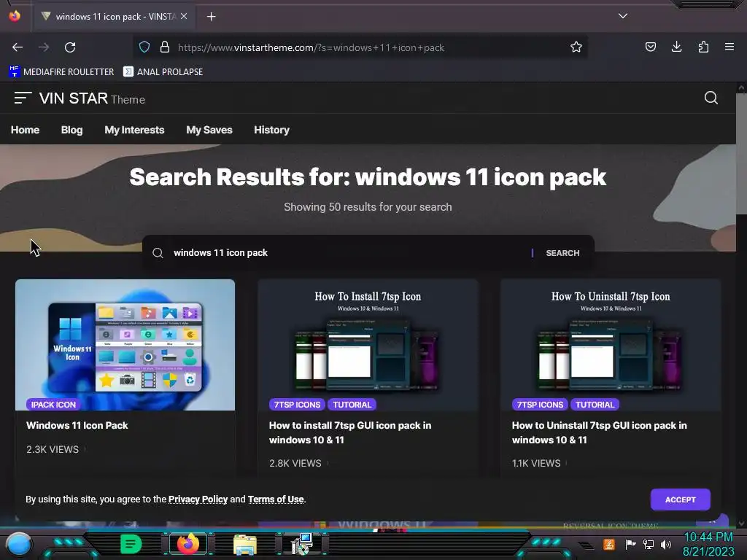Screen dimensions: 747x560
Task: Click TUTORIAL tag on uninstall post
Action: [595, 405]
